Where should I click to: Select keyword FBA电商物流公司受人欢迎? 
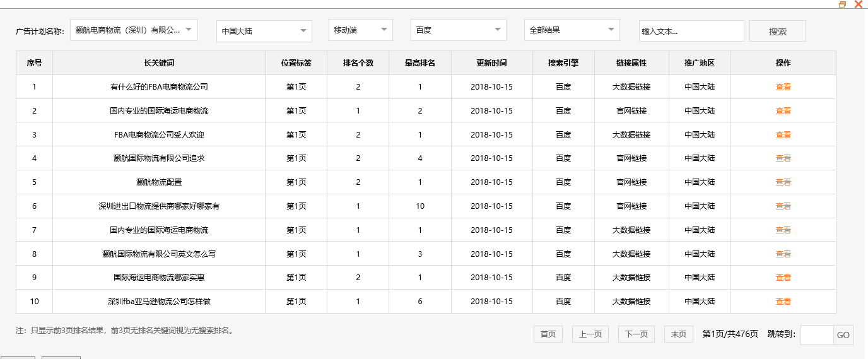tap(159, 135)
